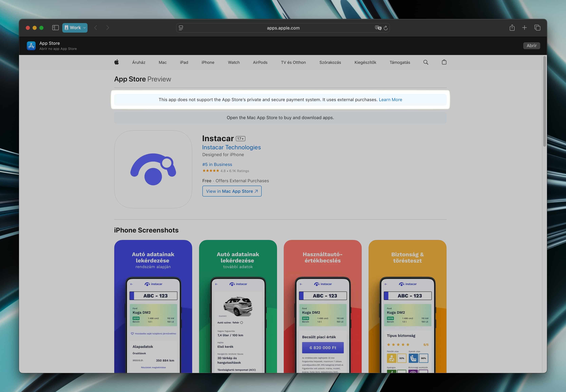566x392 pixels.
Task: Follow the Learn More link
Action: point(390,99)
